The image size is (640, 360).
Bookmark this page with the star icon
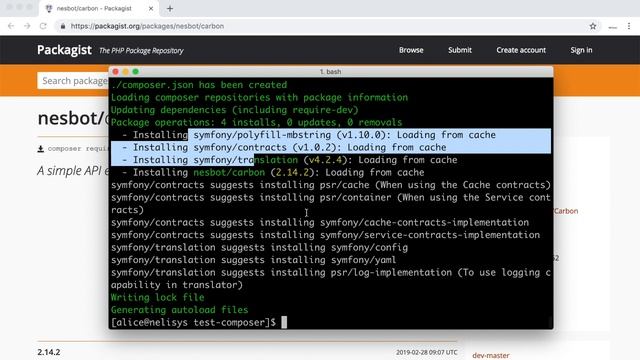click(593, 26)
